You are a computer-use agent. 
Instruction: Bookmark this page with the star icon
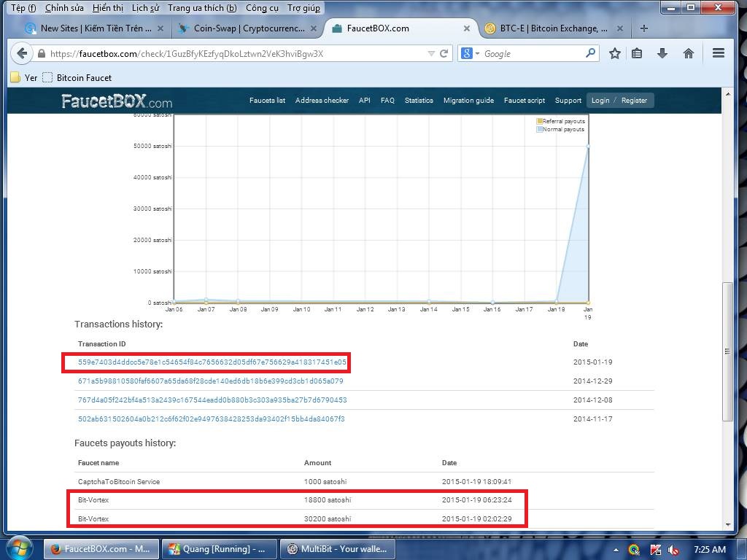click(x=614, y=53)
